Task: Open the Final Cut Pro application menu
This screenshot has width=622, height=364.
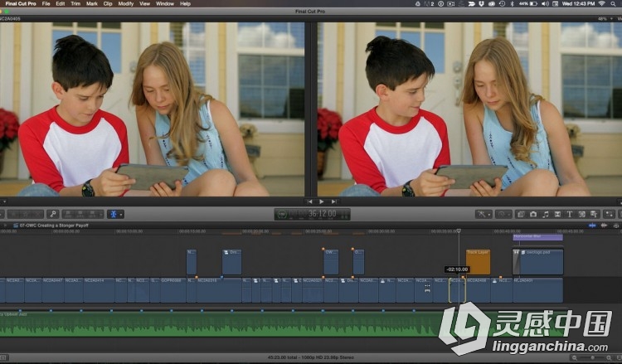Action: click(x=21, y=3)
